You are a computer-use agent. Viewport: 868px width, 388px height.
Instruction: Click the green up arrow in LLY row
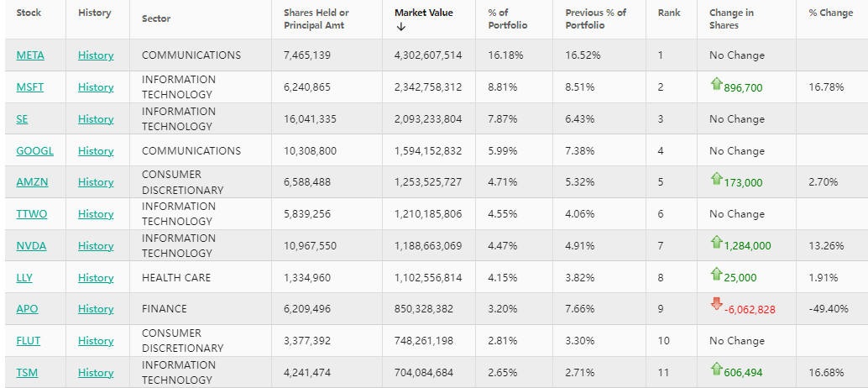pos(716,275)
